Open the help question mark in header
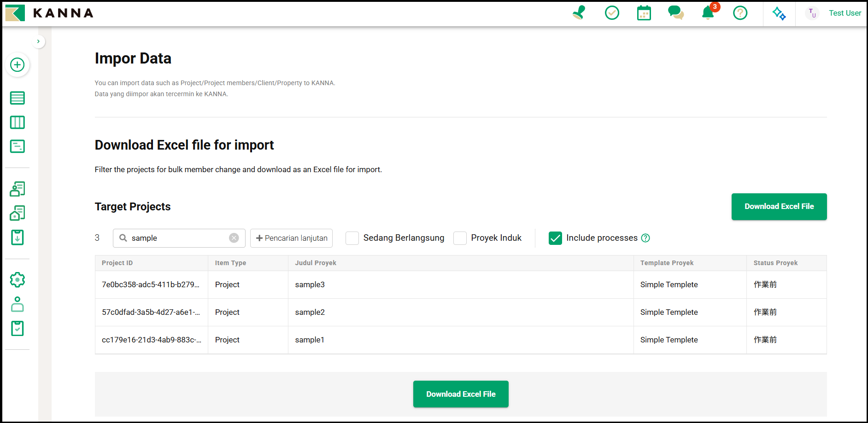The image size is (868, 423). (740, 13)
